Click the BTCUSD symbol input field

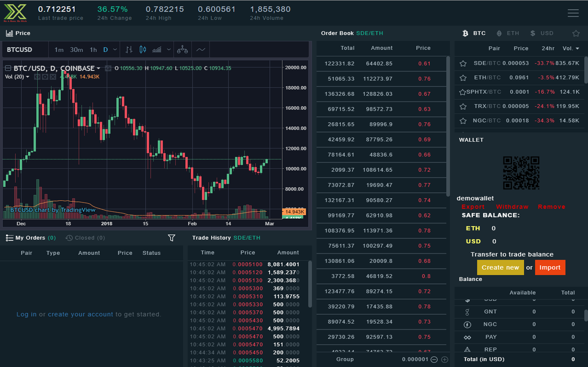25,50
